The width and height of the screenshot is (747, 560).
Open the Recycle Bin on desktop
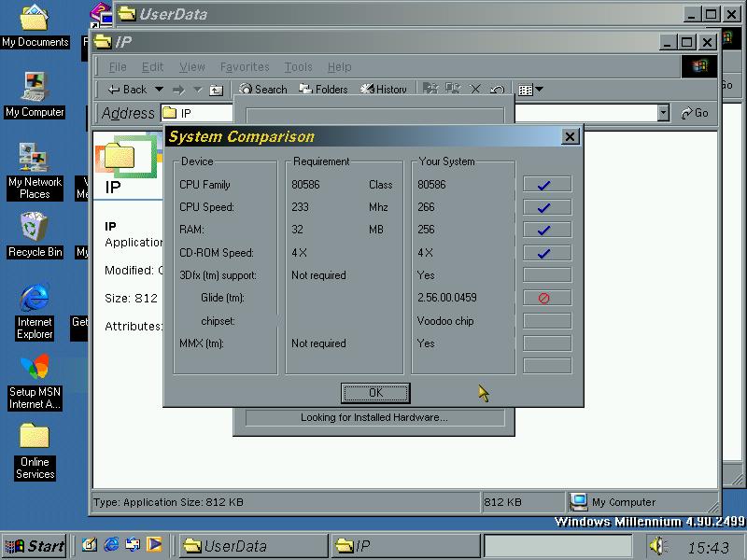[x=35, y=229]
